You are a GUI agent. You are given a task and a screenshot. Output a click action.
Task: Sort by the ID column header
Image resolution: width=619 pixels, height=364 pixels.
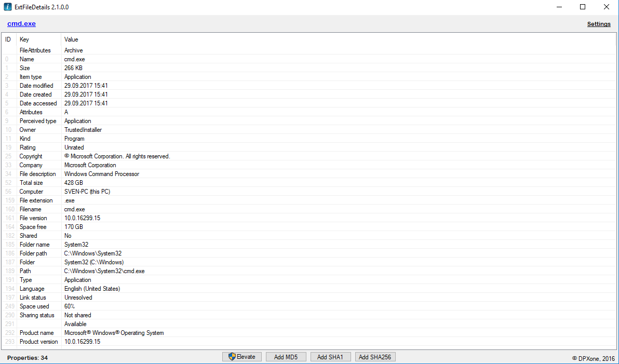[x=8, y=39]
